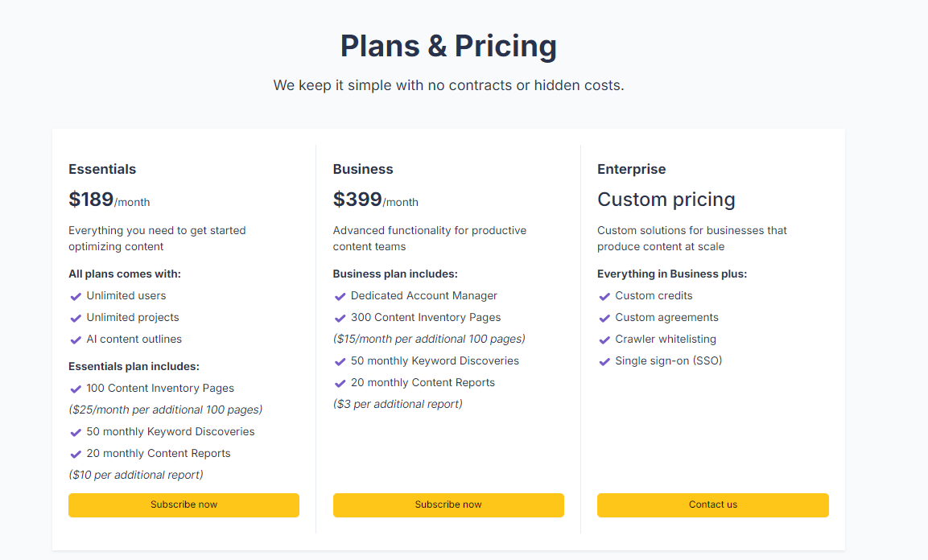Screen dimensions: 928x560
Task: Select the Essentials plan heading
Action: tap(102, 169)
